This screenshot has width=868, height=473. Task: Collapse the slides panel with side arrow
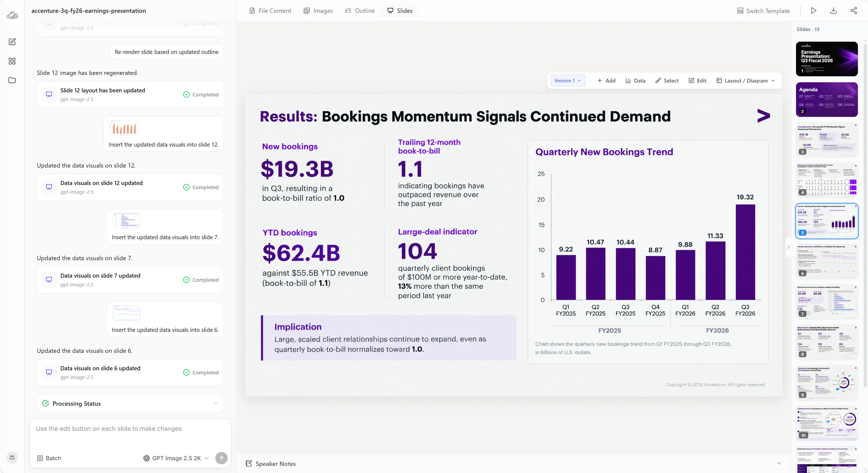(x=788, y=247)
